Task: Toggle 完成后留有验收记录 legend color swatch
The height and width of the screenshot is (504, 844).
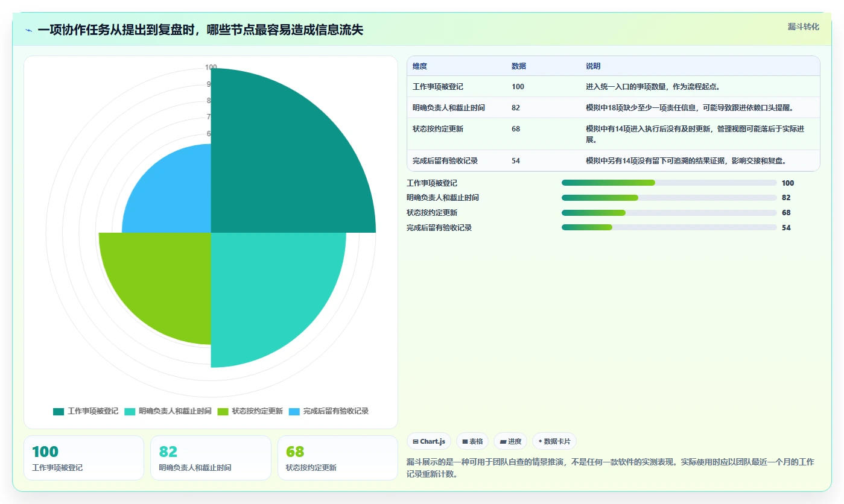Action: pyautogui.click(x=294, y=411)
